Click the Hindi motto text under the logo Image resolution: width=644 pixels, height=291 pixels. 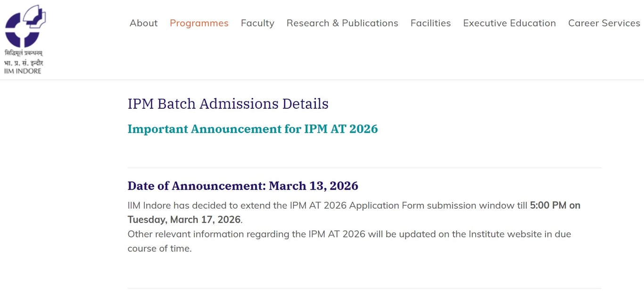[25, 52]
